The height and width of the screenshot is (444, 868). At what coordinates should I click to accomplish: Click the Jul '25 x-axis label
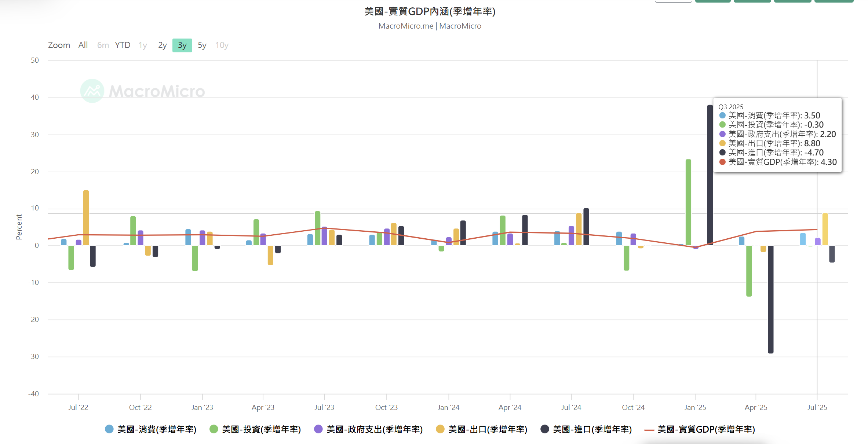click(817, 407)
